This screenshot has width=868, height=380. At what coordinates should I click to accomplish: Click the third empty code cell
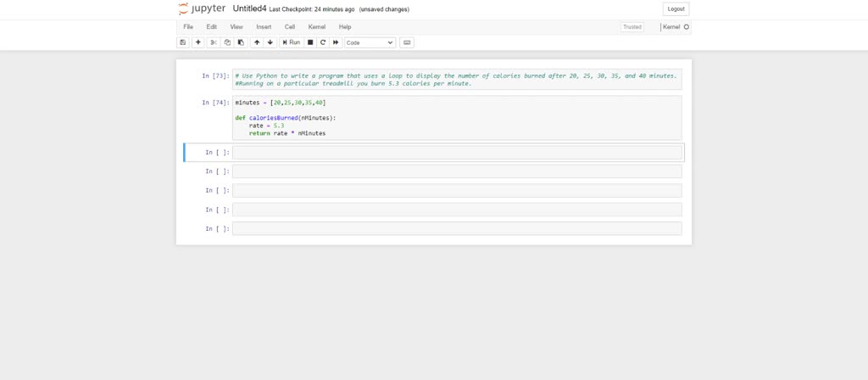click(457, 191)
